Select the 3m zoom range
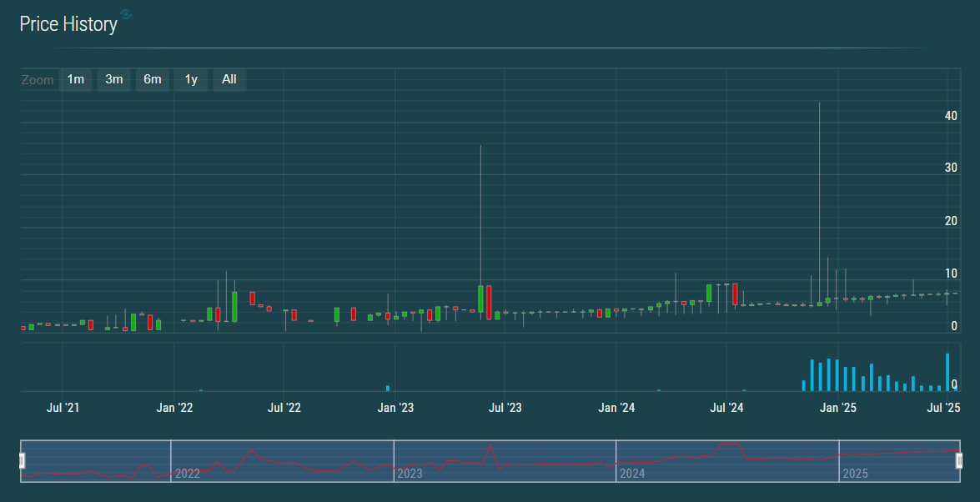Screen dimensions: 980x502 click(113, 79)
